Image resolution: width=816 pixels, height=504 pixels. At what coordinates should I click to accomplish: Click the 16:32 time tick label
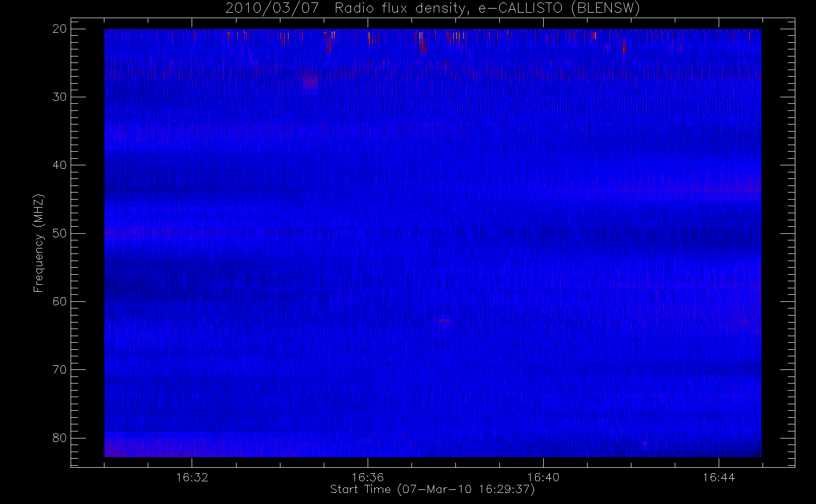(x=192, y=477)
